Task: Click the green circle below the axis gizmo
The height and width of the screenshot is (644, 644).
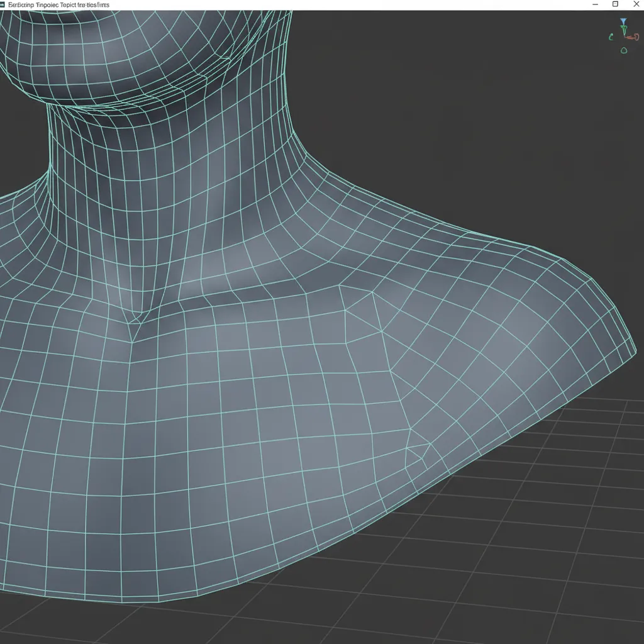Action: [623, 50]
